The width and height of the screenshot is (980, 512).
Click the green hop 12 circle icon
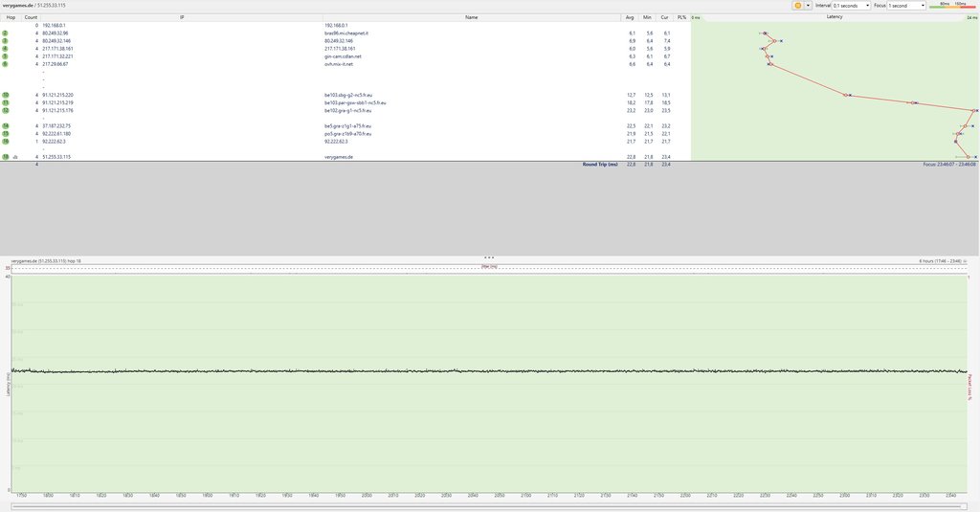pyautogui.click(x=6, y=110)
